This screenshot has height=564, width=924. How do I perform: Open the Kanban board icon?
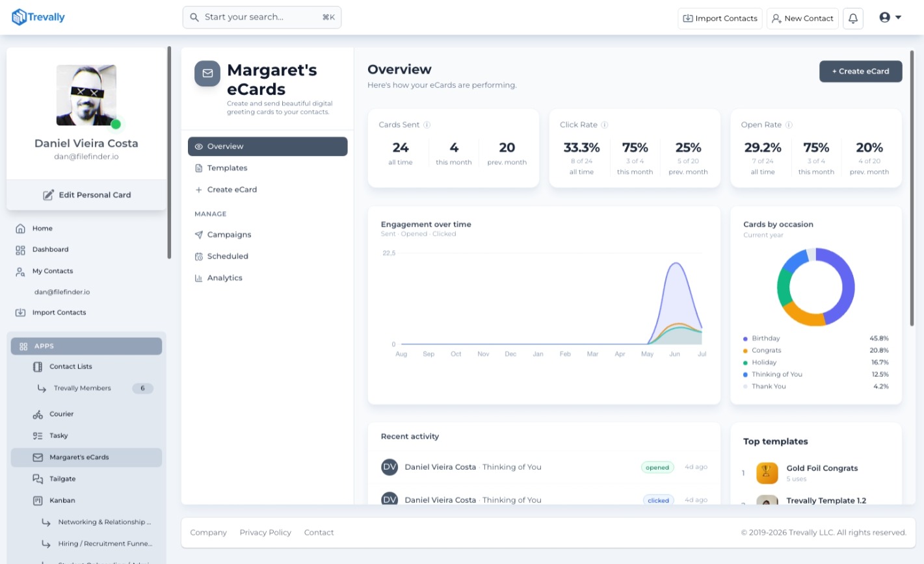[x=38, y=501]
